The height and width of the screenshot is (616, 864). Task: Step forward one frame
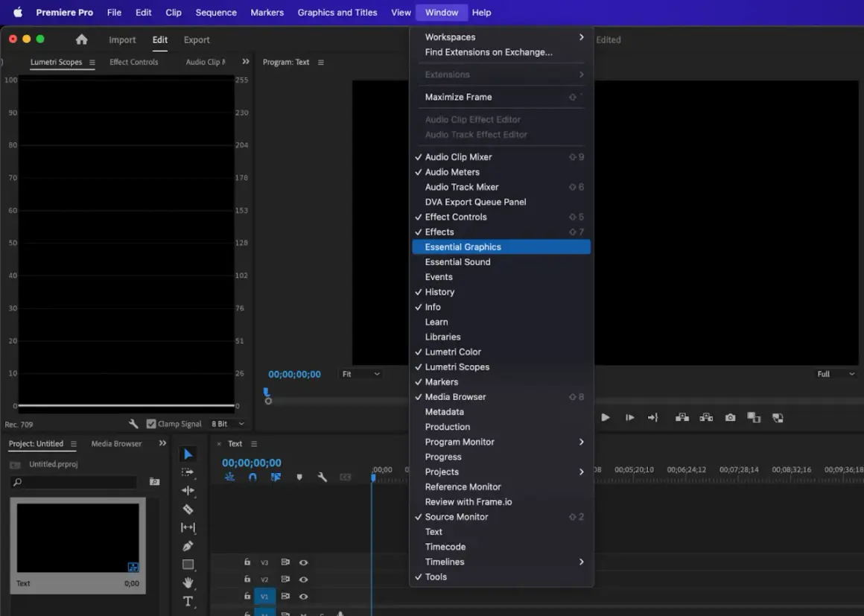629,418
